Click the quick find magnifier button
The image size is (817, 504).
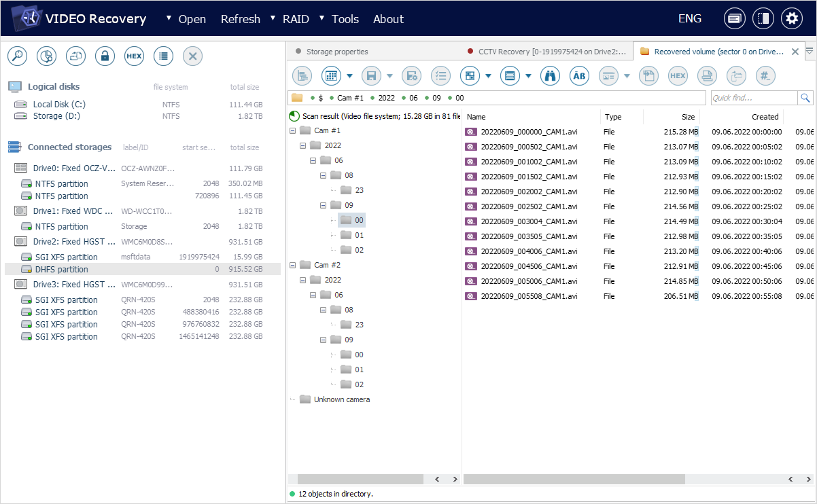tap(805, 98)
